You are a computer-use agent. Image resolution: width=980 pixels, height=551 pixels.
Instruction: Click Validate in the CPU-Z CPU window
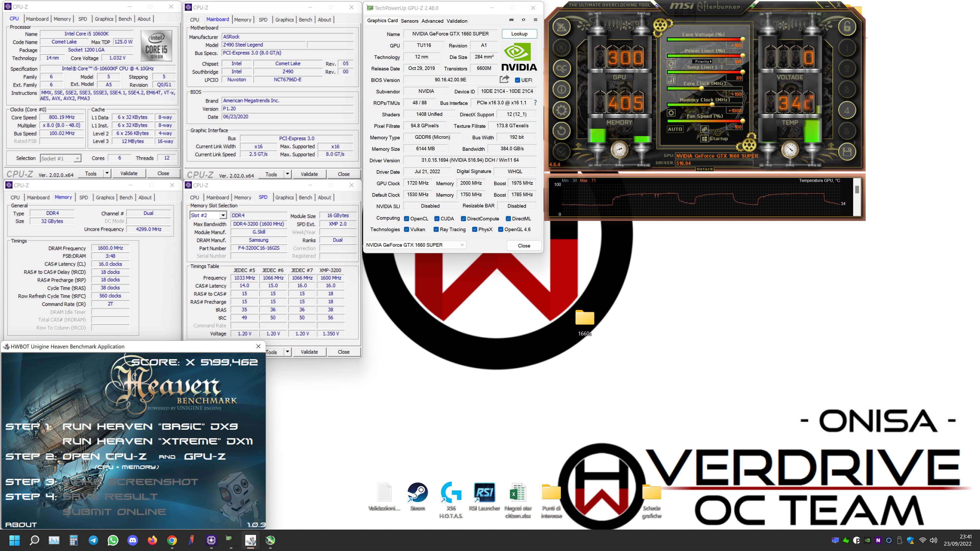coord(129,173)
